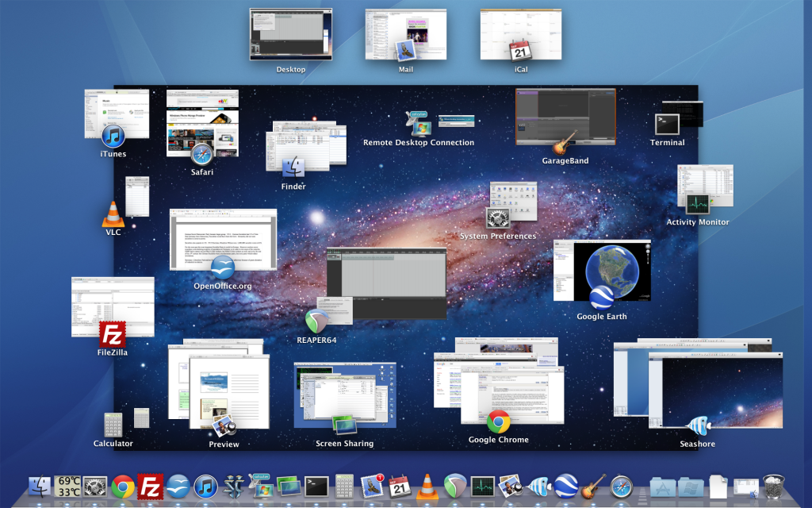Select the iTunes app icon in Mission Control
This screenshot has width=812, height=508.
pyautogui.click(x=113, y=137)
